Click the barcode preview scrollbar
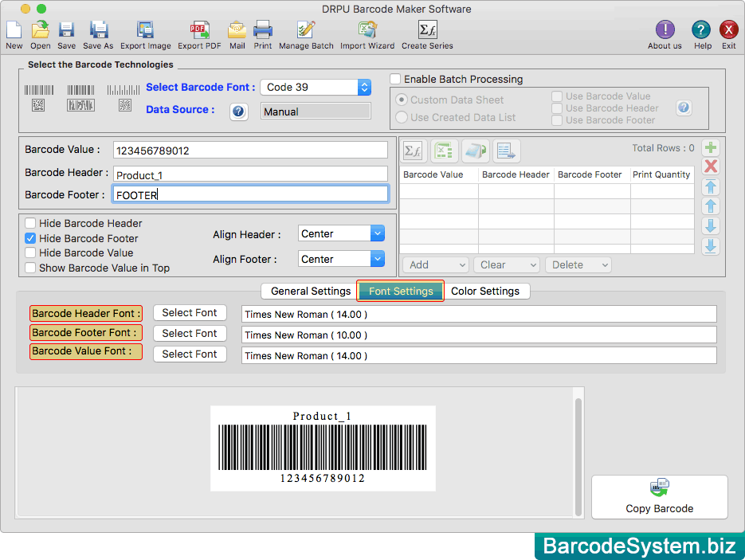This screenshot has height=560, width=745. [x=578, y=457]
